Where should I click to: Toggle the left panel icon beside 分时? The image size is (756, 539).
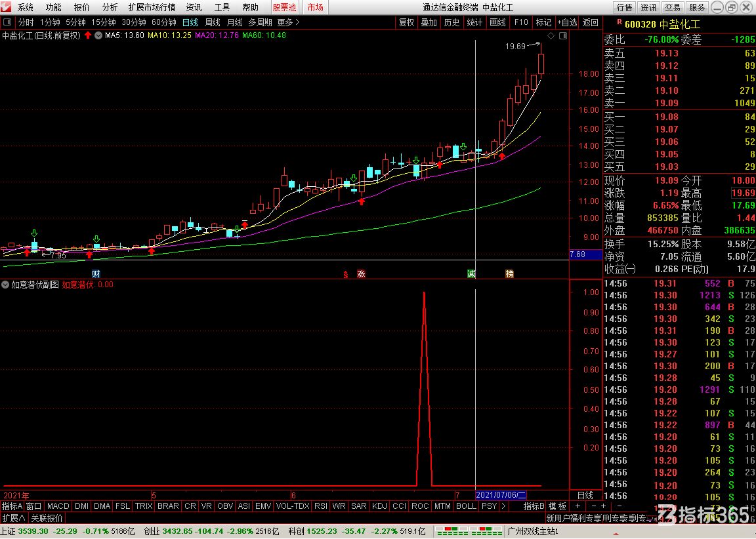point(7,23)
